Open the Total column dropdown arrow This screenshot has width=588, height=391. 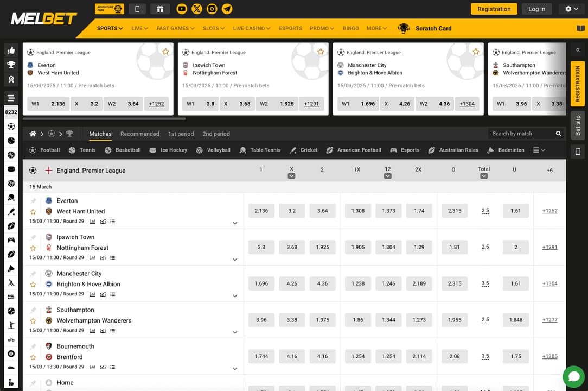(484, 176)
